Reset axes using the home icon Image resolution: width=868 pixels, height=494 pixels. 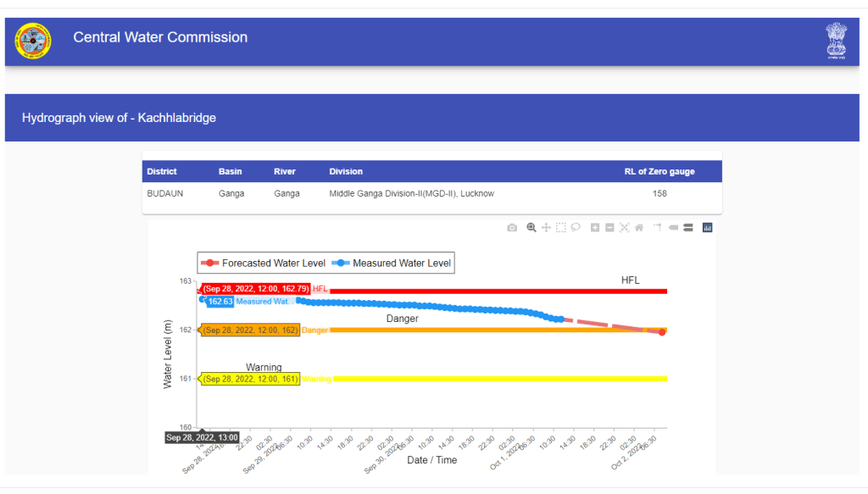coord(639,227)
